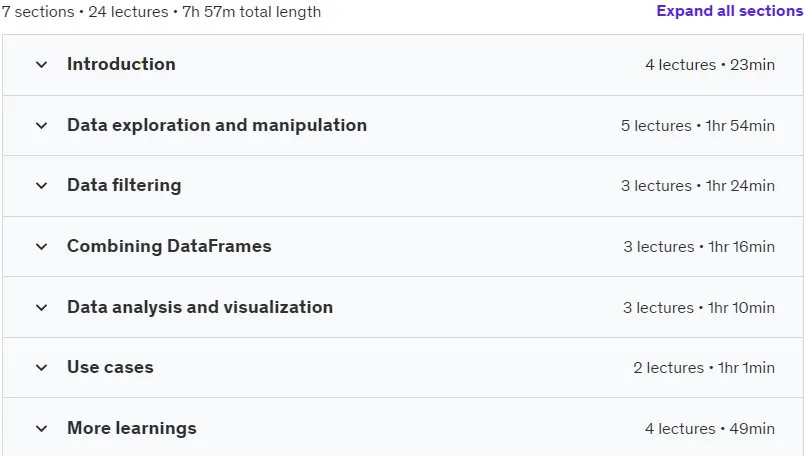
Task: Expand all sections of the course
Action: click(x=730, y=11)
